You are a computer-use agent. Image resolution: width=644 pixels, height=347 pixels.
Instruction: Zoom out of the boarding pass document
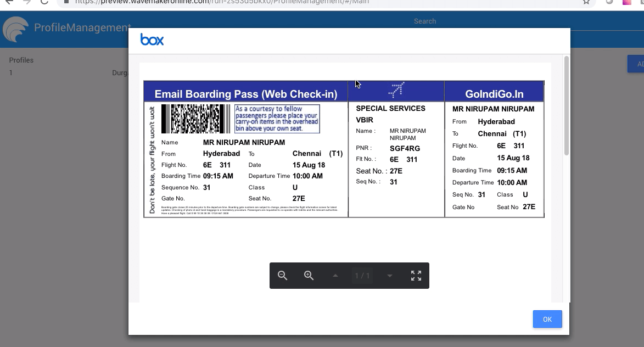click(283, 276)
